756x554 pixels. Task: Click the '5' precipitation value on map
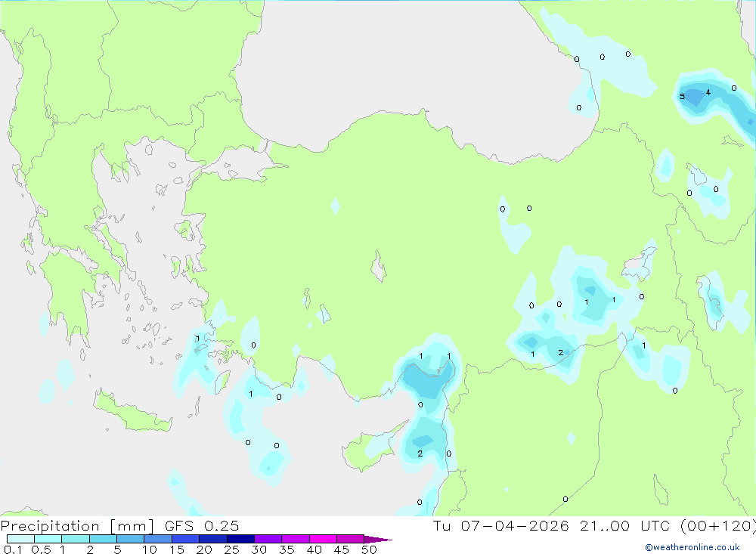[x=682, y=97]
